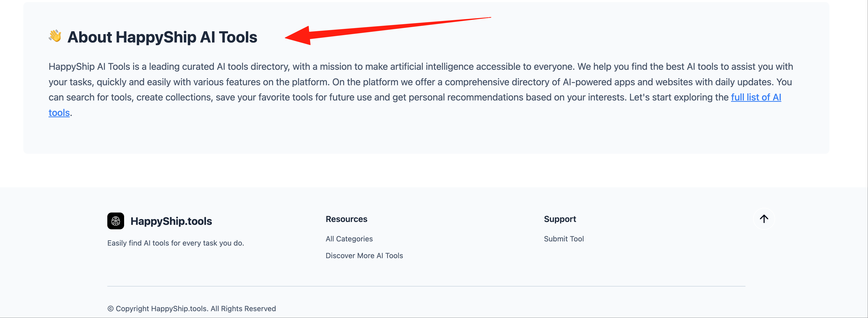
Task: Click the Support column heading
Action: click(560, 219)
